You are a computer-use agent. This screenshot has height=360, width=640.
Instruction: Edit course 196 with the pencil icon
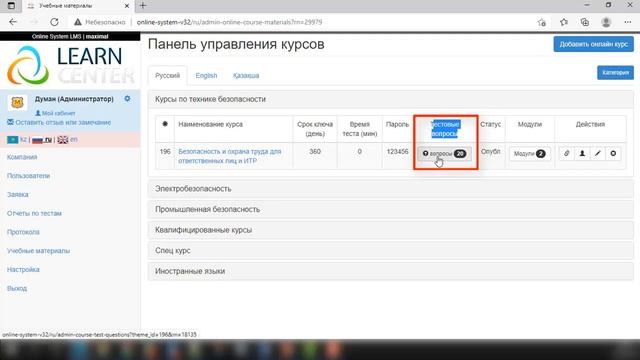598,153
